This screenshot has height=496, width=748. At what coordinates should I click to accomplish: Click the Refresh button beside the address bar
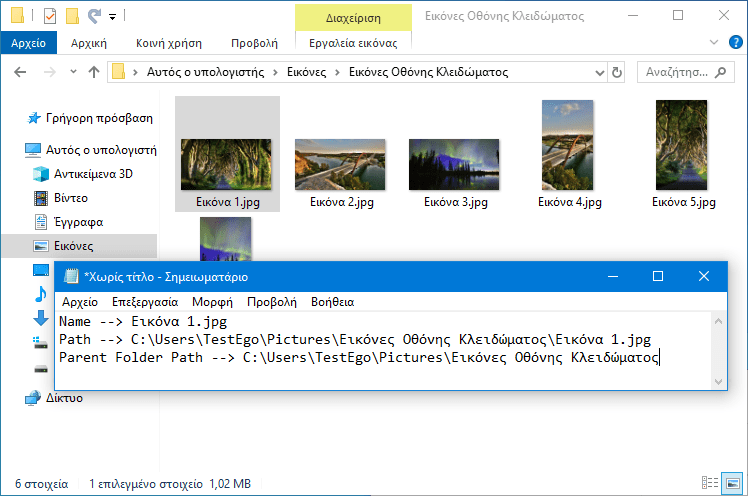pos(617,72)
